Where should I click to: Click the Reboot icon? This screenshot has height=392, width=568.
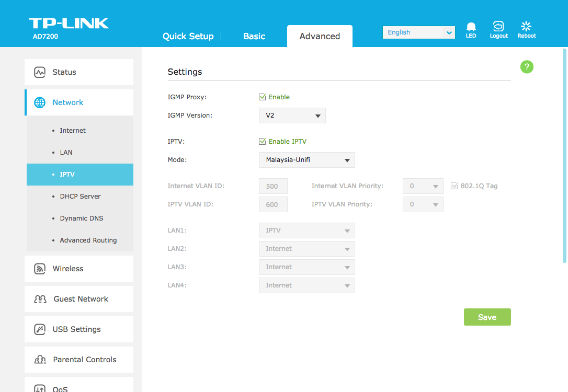(526, 26)
